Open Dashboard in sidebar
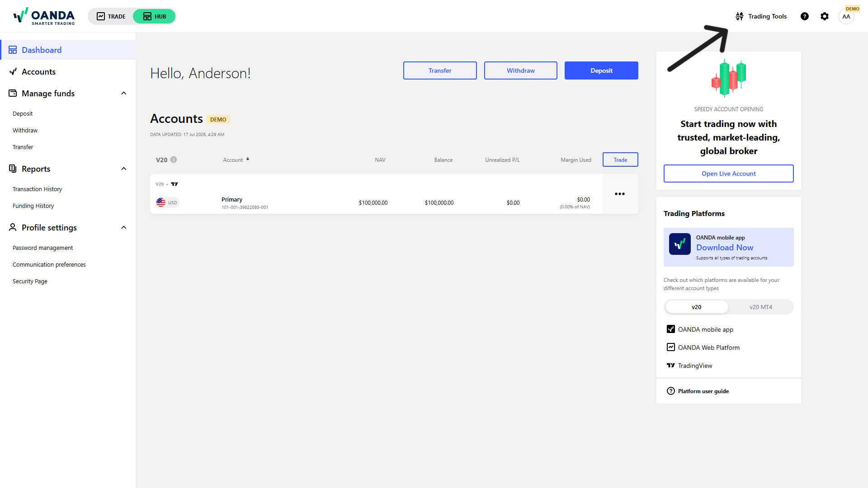This screenshot has width=868, height=488. click(68, 50)
